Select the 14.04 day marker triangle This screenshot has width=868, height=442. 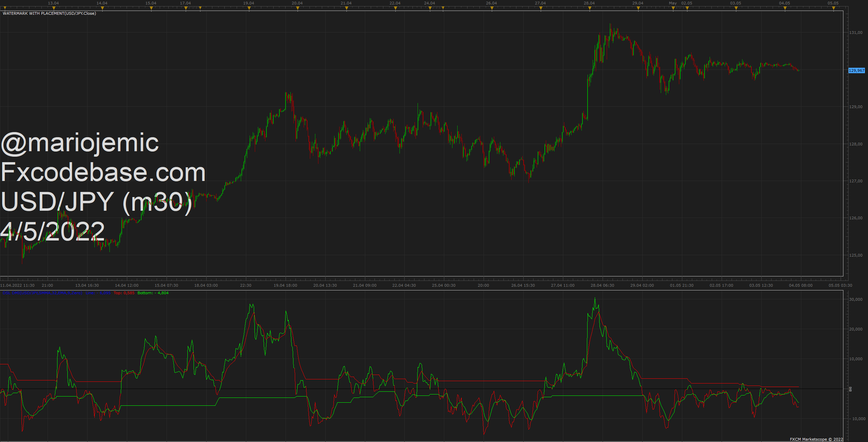click(x=102, y=9)
